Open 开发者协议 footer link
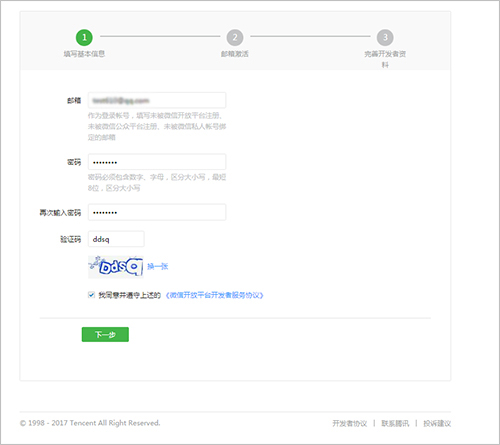500x445 pixels. [350, 423]
